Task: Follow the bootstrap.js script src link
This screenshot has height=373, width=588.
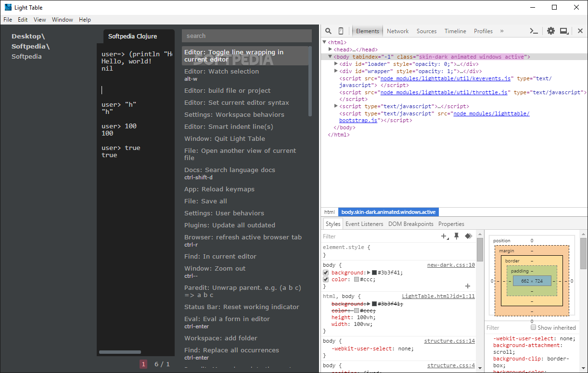Action: click(434, 117)
